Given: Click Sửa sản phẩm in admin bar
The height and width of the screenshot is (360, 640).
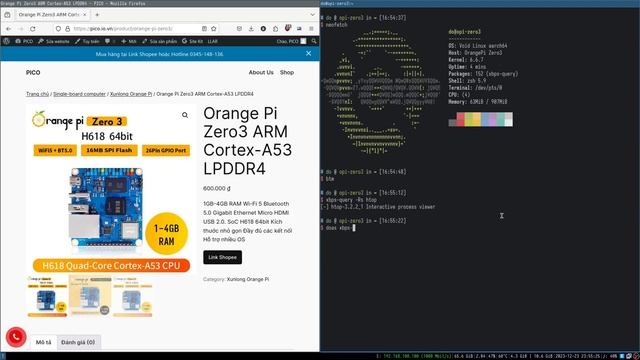Looking at the screenshot, I should coord(160,41).
